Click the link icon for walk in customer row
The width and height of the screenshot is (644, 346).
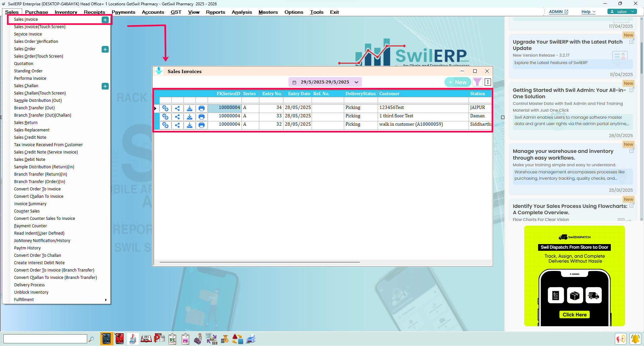point(165,125)
